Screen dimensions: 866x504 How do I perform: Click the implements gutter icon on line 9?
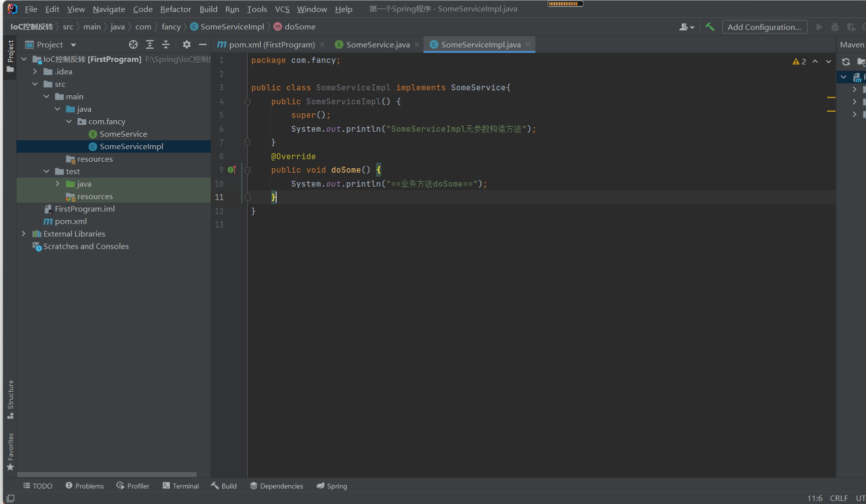232,170
